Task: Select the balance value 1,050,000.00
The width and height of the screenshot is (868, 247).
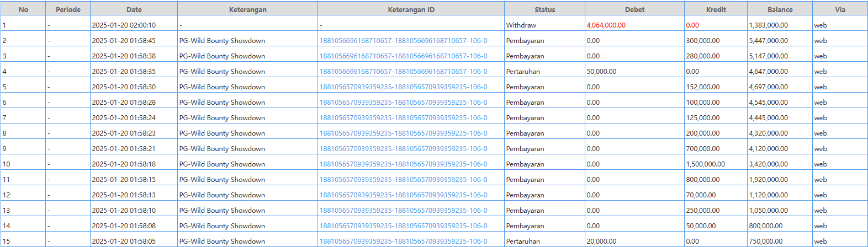Action: 769,211
